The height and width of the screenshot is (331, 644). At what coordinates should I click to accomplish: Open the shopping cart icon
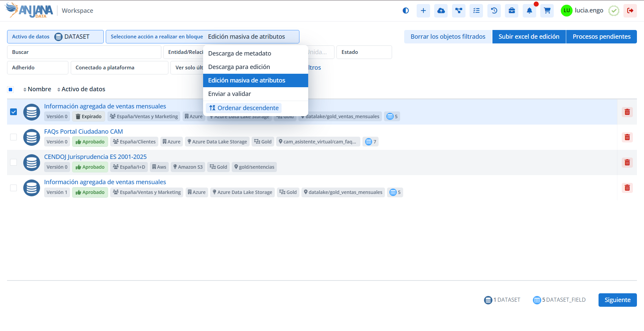547,11
